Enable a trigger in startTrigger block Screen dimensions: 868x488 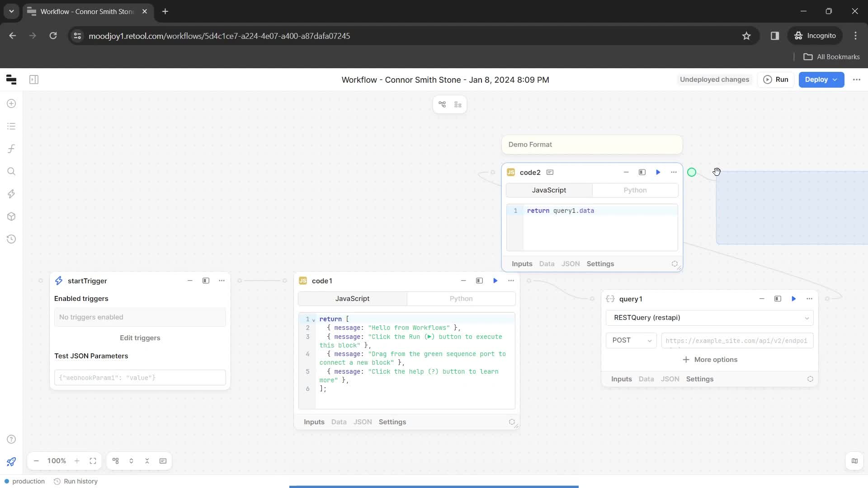coord(140,338)
